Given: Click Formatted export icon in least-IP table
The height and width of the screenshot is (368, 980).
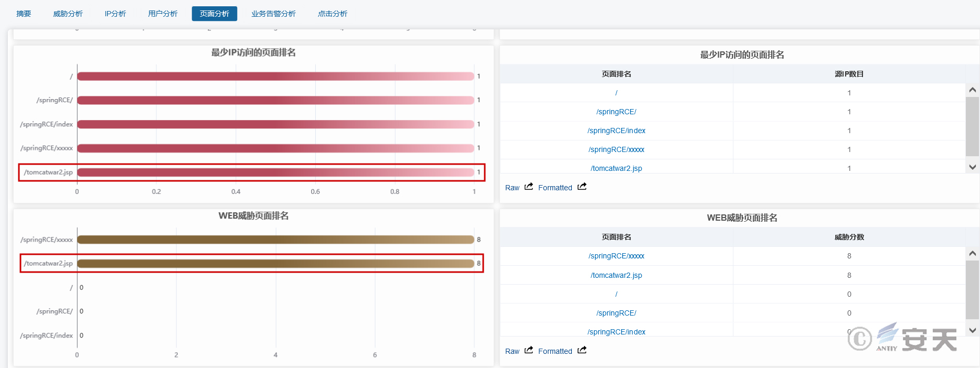Looking at the screenshot, I should [582, 187].
